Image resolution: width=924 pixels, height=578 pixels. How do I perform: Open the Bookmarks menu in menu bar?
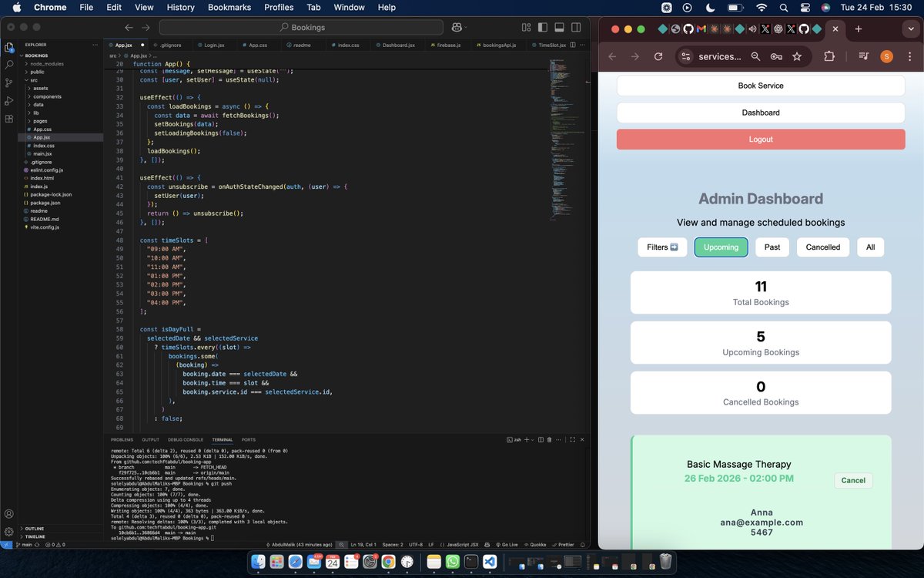point(229,7)
